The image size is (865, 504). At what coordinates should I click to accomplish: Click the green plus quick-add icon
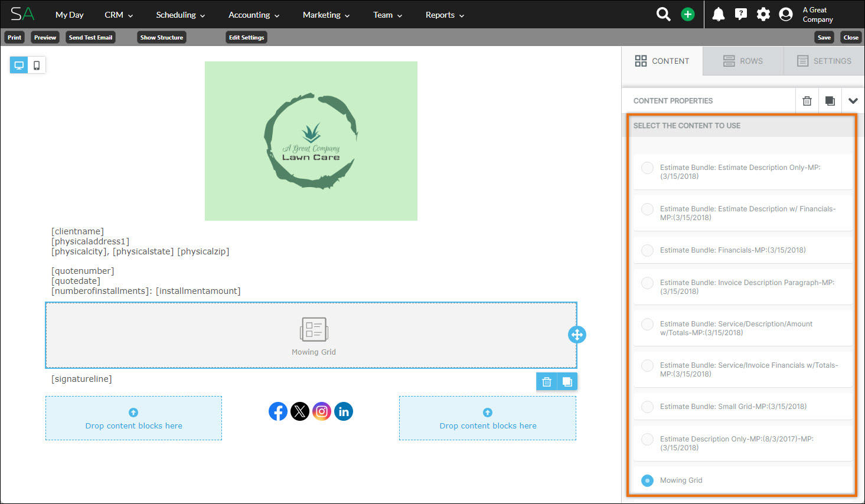687,14
